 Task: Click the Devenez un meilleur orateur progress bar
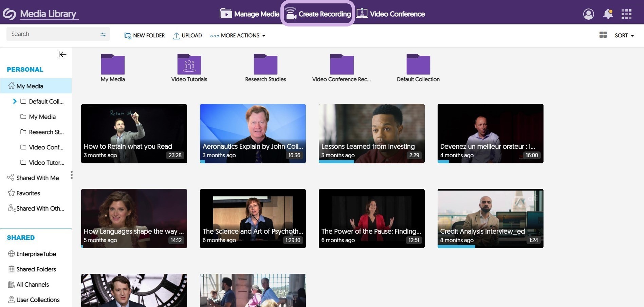[x=443, y=162]
